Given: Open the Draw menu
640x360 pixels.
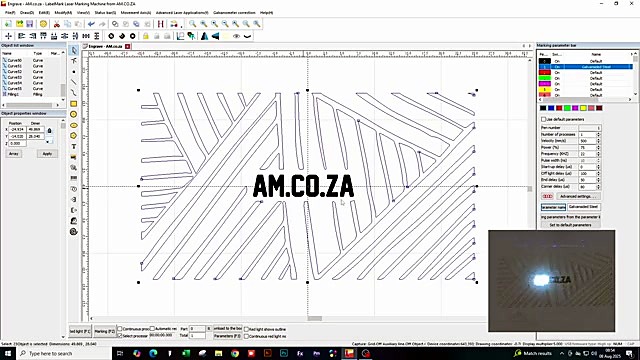Looking at the screenshot, I should coord(27,13).
